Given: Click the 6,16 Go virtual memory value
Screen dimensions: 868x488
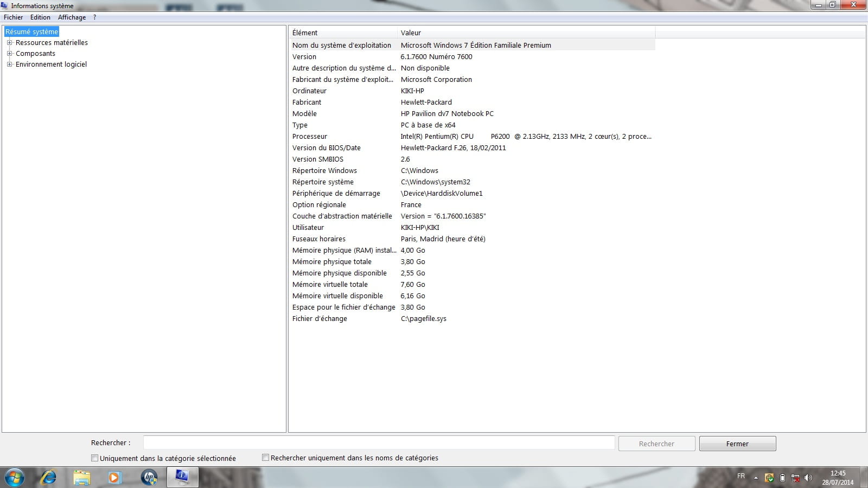Looking at the screenshot, I should pyautogui.click(x=413, y=296).
